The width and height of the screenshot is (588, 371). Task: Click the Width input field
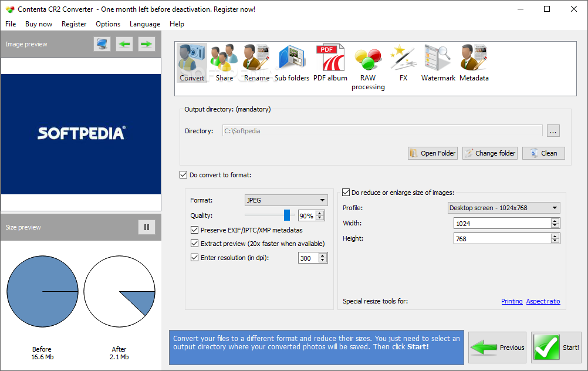(x=502, y=223)
